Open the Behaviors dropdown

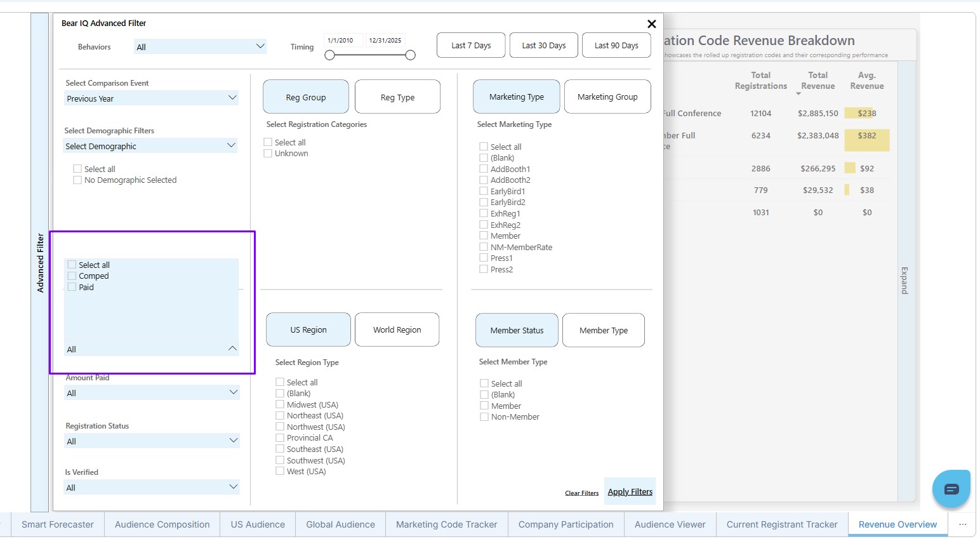point(200,47)
